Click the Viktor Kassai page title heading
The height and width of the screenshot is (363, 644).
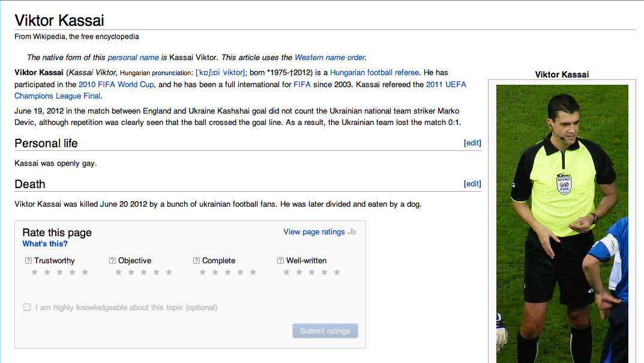(59, 20)
